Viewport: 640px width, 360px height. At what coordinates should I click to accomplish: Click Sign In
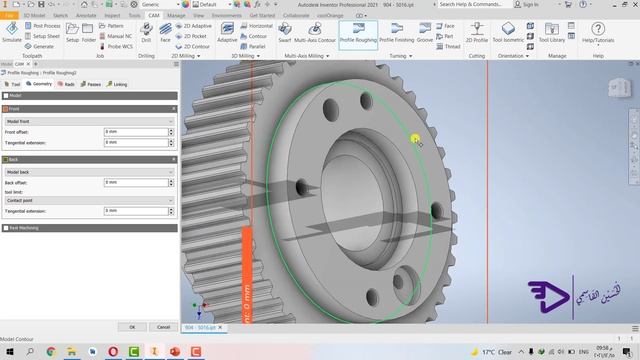527,4
